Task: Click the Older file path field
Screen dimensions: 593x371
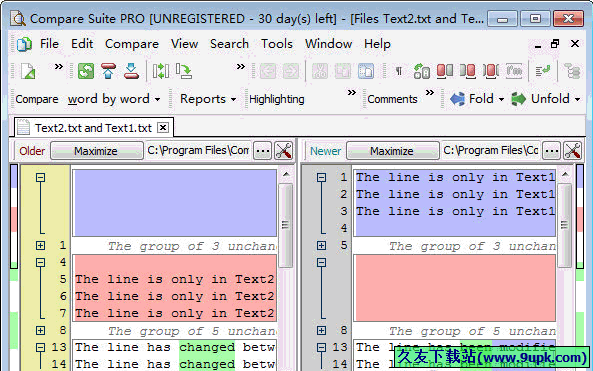Action: 198,151
